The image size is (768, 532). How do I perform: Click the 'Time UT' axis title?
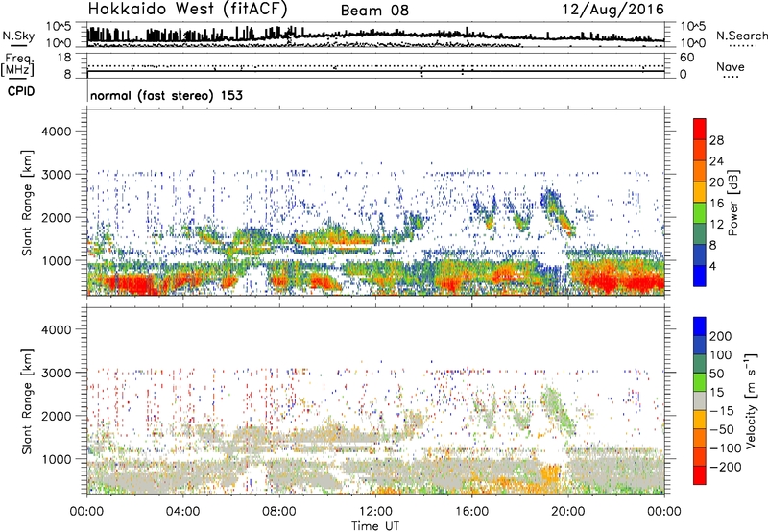(375, 526)
